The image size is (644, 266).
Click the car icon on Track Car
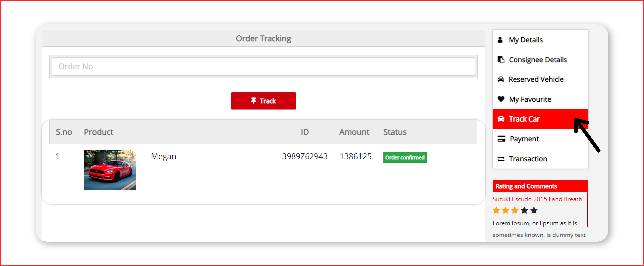point(501,119)
